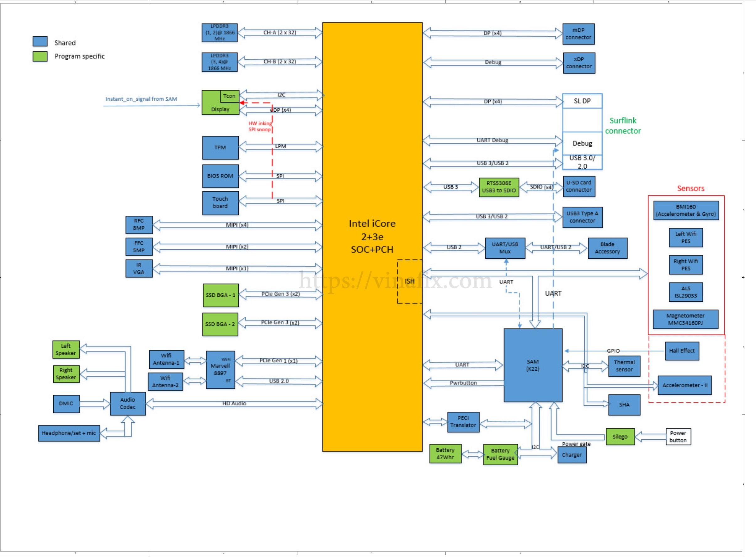The image size is (756, 560).
Task: Select the Power button block
Action: pyautogui.click(x=678, y=436)
